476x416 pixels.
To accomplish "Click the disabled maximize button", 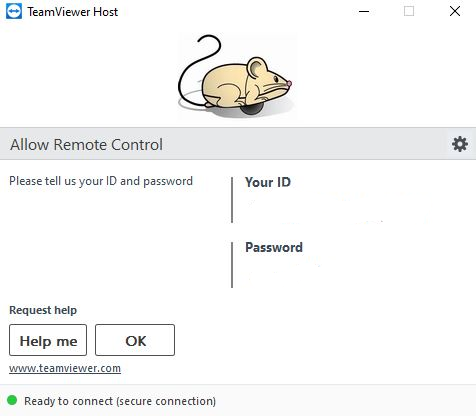I will pyautogui.click(x=409, y=11).
